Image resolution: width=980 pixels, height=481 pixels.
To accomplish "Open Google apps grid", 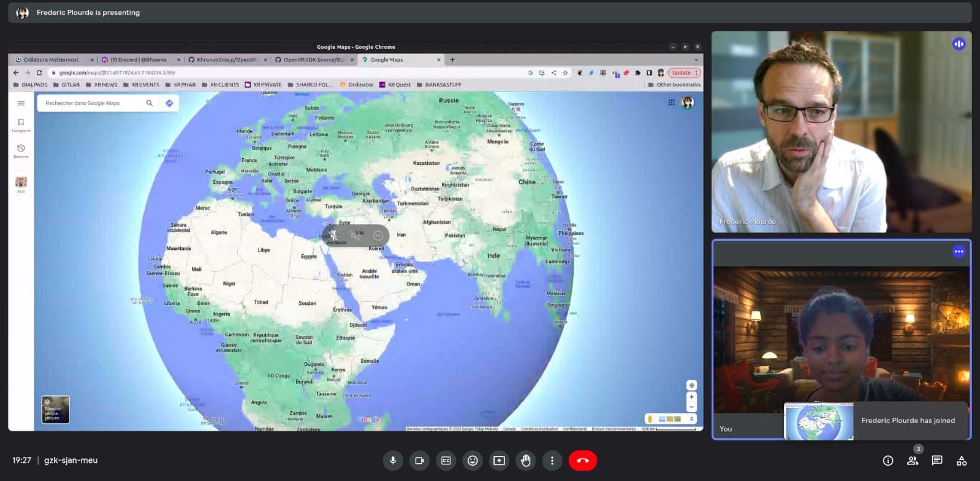I will pos(671,102).
